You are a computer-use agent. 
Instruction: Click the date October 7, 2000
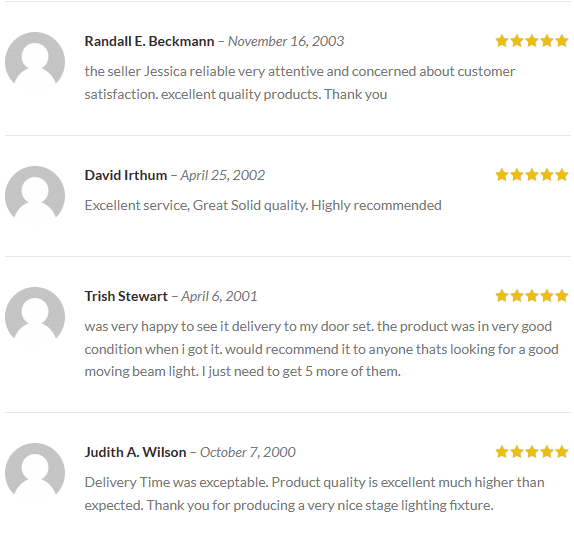pyautogui.click(x=248, y=452)
